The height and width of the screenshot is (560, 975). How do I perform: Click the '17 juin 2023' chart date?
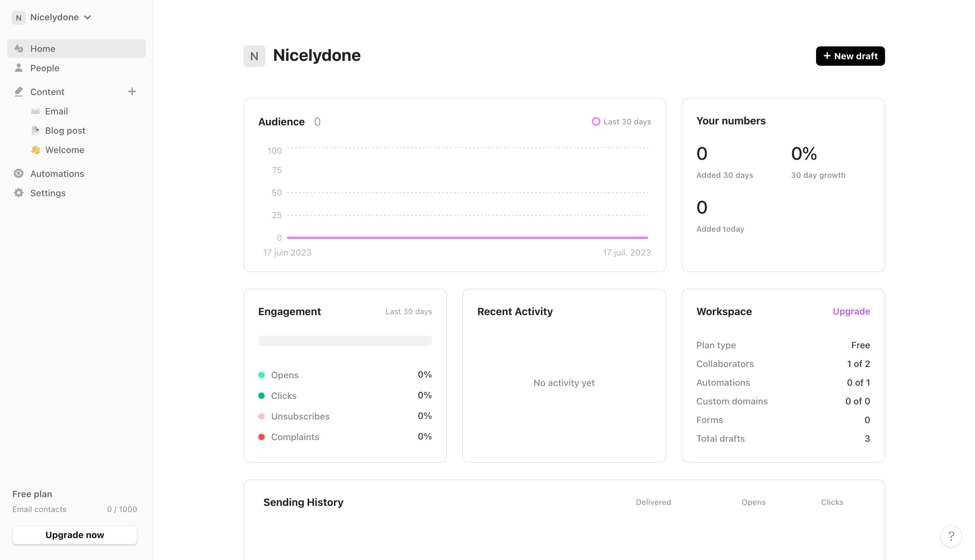point(287,253)
